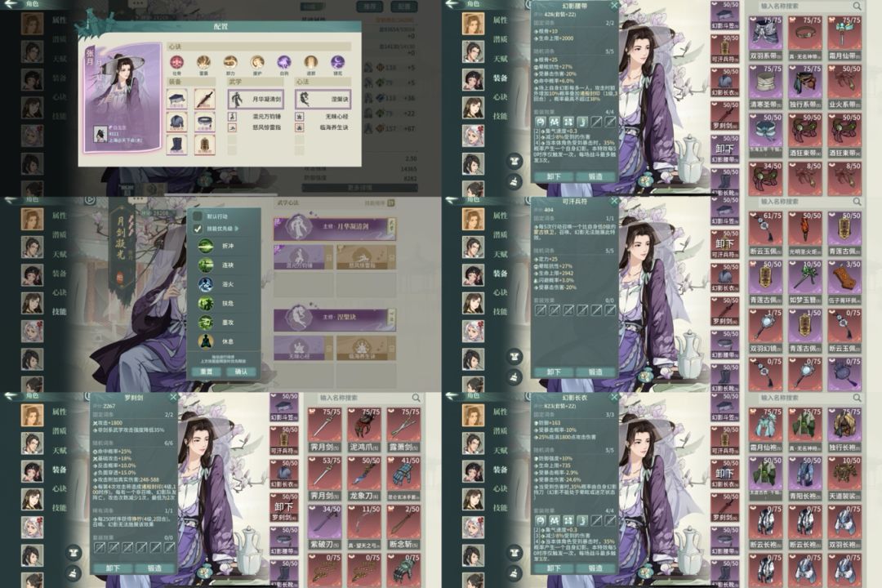
Task: Select the 双羽系带 belt item
Action: 765,38
